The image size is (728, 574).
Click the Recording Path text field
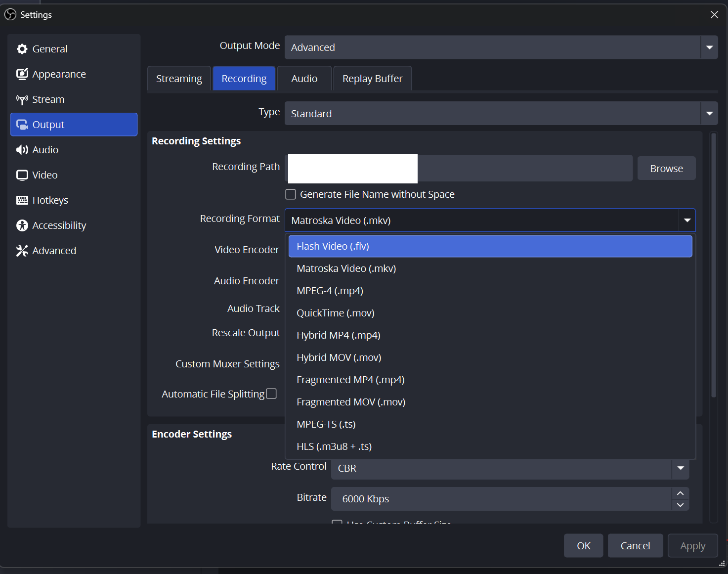pos(459,169)
